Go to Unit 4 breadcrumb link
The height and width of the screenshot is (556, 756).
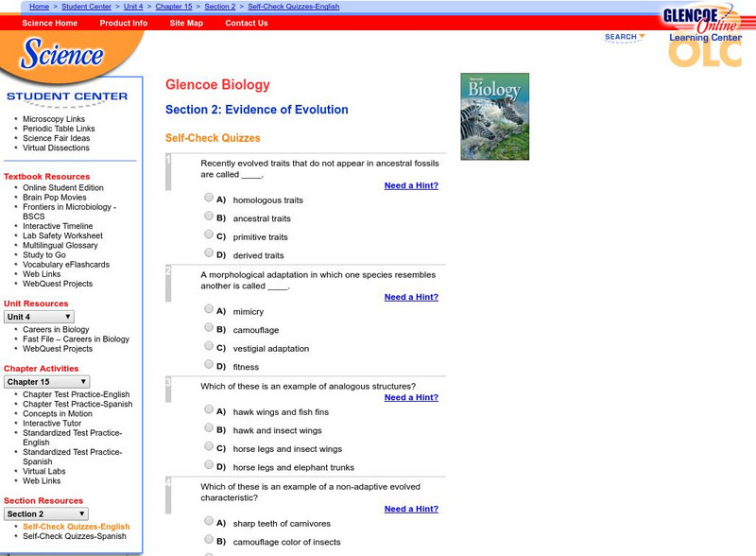coord(133,7)
